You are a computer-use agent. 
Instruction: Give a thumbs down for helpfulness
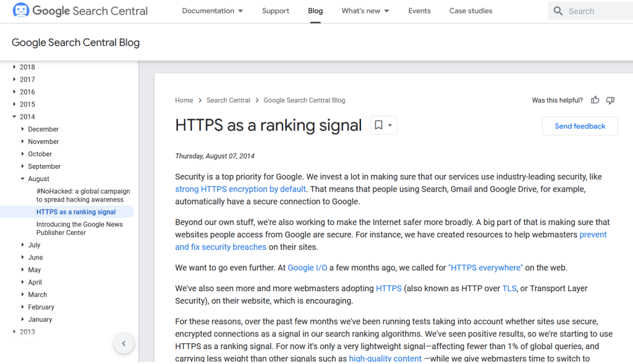click(x=610, y=100)
